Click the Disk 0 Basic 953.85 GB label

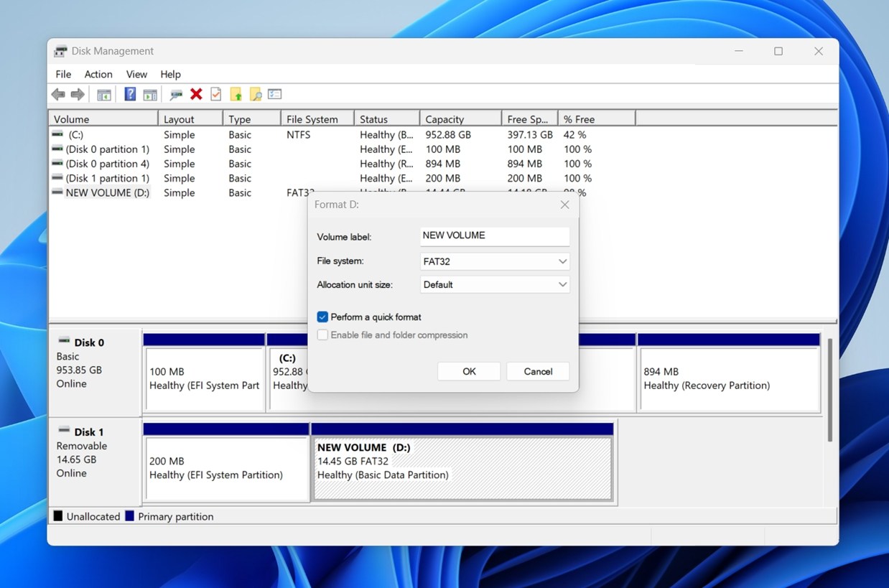coord(95,372)
